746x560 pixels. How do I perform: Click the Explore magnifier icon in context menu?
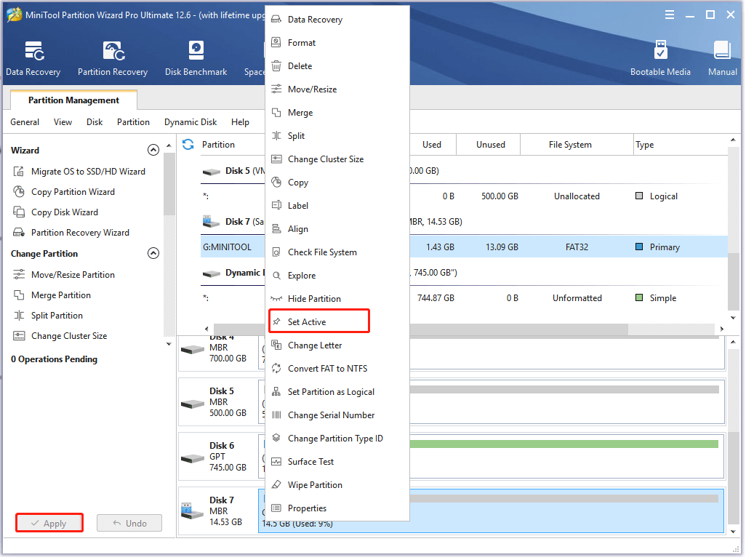pos(276,276)
